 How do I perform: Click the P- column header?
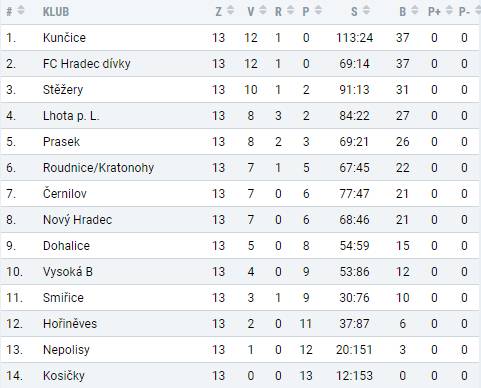pos(464,12)
